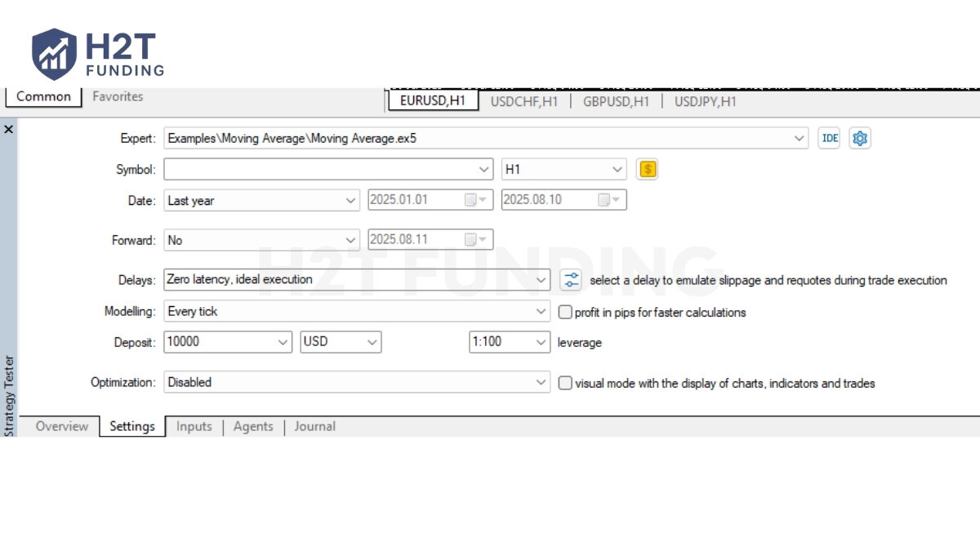Open the delay settings slider icon
Screen dimensions: 980x547
tap(571, 280)
